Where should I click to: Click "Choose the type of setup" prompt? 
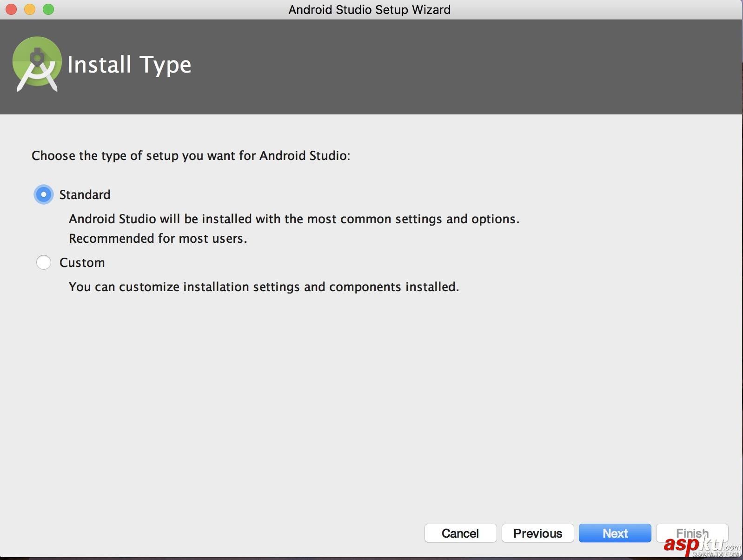point(191,155)
